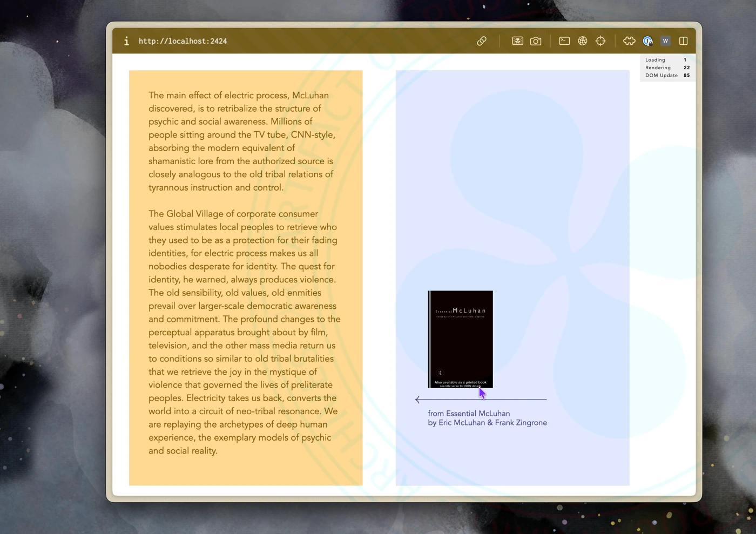Click the DOM Update metric row
The image size is (756, 534).
pos(667,76)
